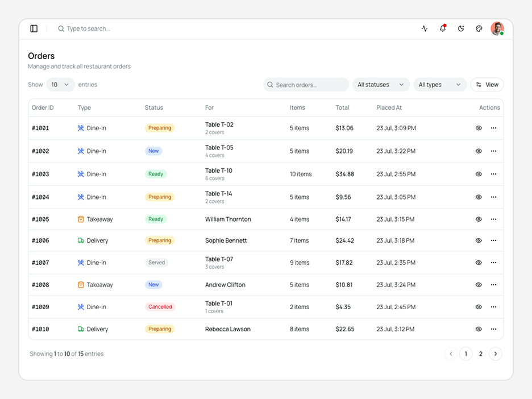The width and height of the screenshot is (532, 399).
Task: Sort by Order ID column header
Action: [x=43, y=107]
